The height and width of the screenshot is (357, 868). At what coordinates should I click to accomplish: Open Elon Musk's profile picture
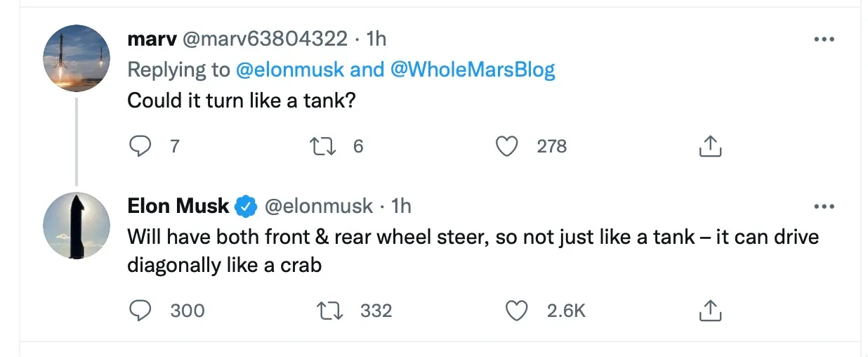(77, 225)
